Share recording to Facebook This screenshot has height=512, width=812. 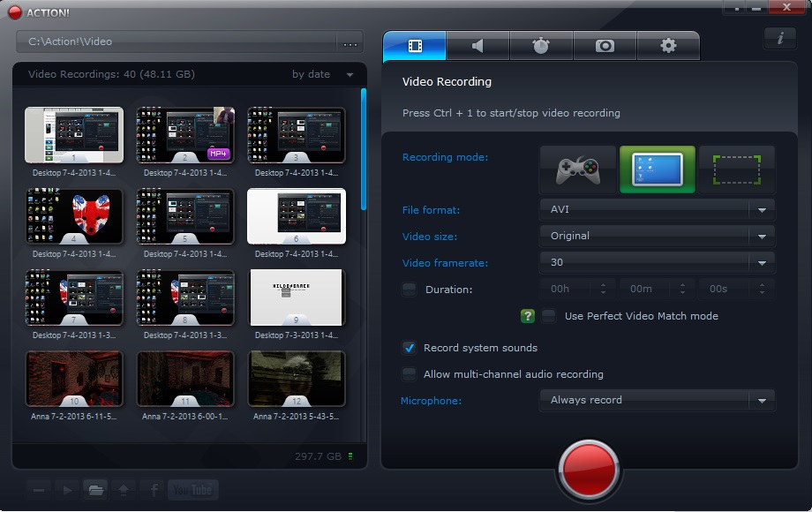coord(154,490)
